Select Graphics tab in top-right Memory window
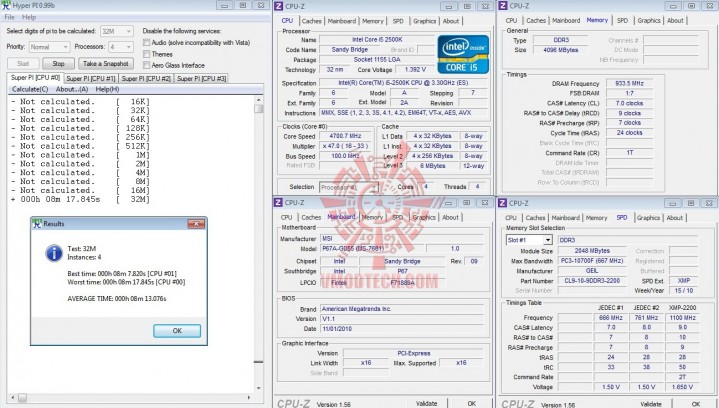Image resolution: width=719 pixels, height=408 pixels. coord(649,21)
